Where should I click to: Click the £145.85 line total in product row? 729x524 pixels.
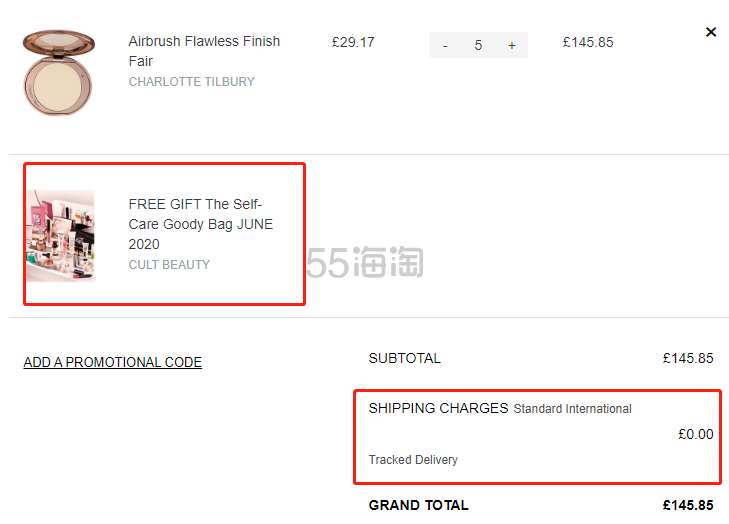tap(588, 42)
